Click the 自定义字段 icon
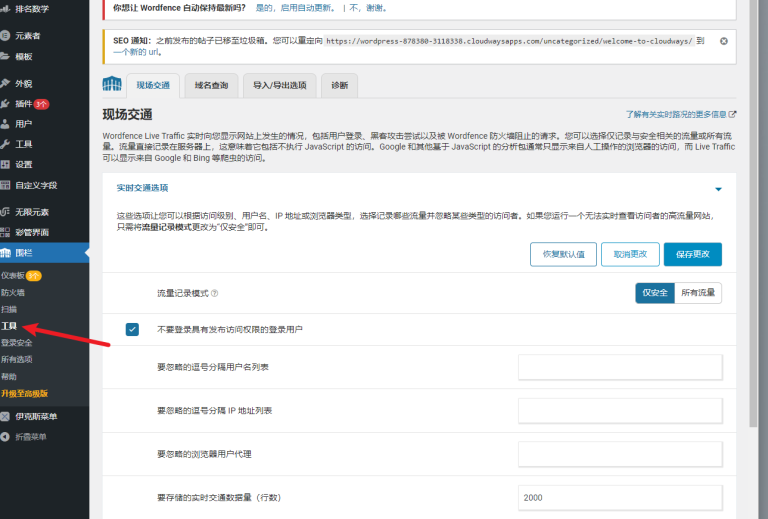Image resolution: width=768 pixels, height=519 pixels. tap(5, 185)
